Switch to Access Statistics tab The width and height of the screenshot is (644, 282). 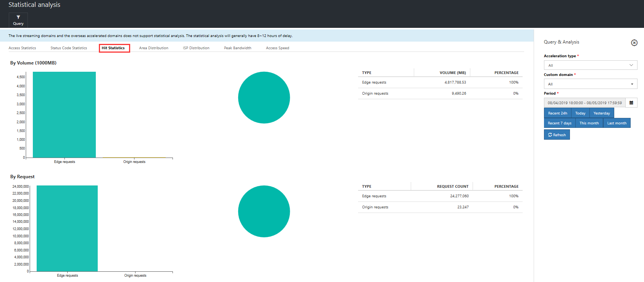click(x=22, y=48)
